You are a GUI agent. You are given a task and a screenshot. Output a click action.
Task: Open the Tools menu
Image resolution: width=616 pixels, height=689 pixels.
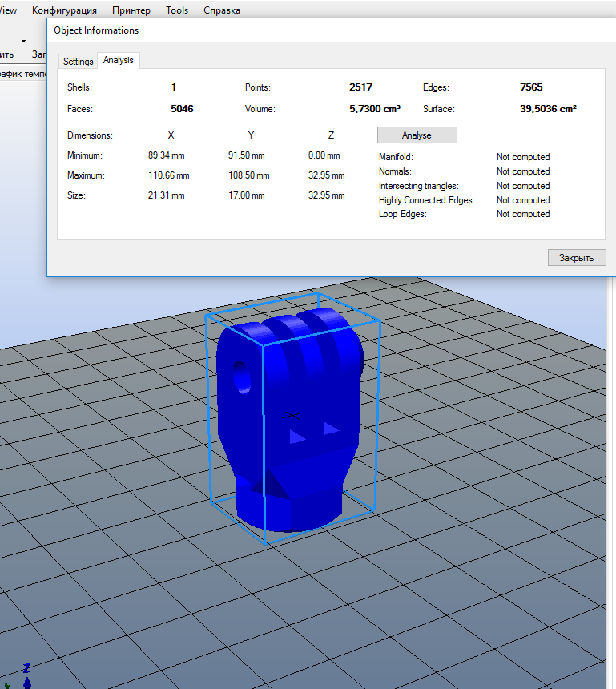click(x=177, y=10)
